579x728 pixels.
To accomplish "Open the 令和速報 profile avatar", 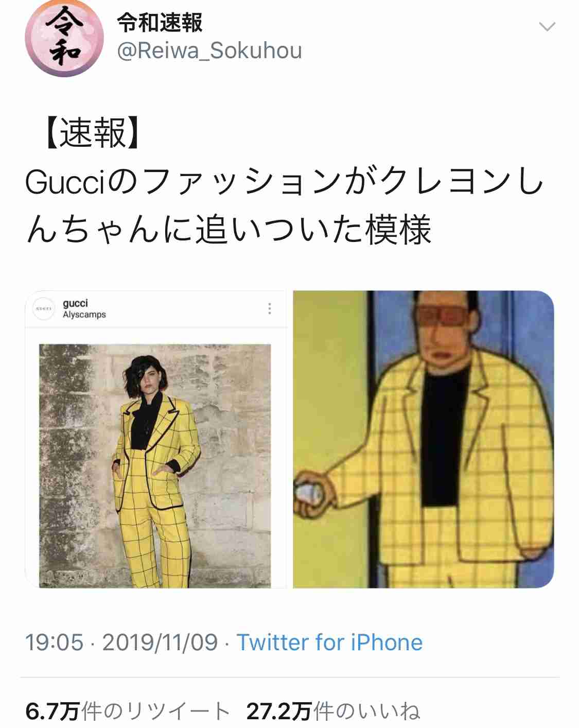I will (x=64, y=38).
